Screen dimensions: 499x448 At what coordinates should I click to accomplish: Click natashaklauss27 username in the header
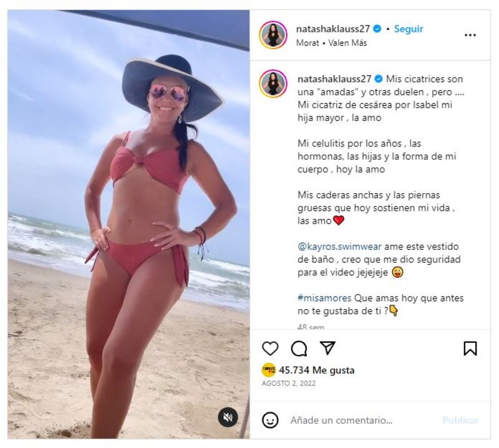pyautogui.click(x=333, y=29)
